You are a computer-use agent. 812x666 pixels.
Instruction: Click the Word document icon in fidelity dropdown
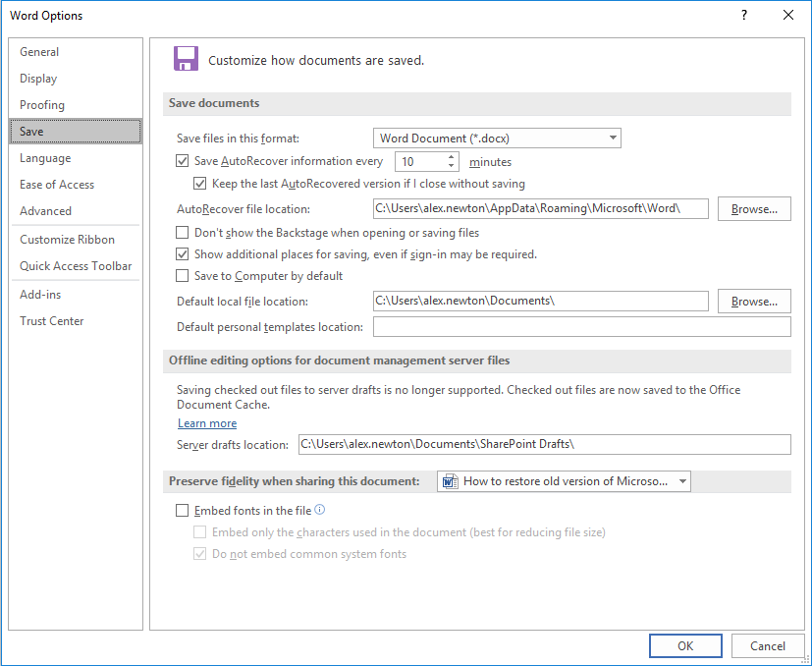click(x=450, y=481)
